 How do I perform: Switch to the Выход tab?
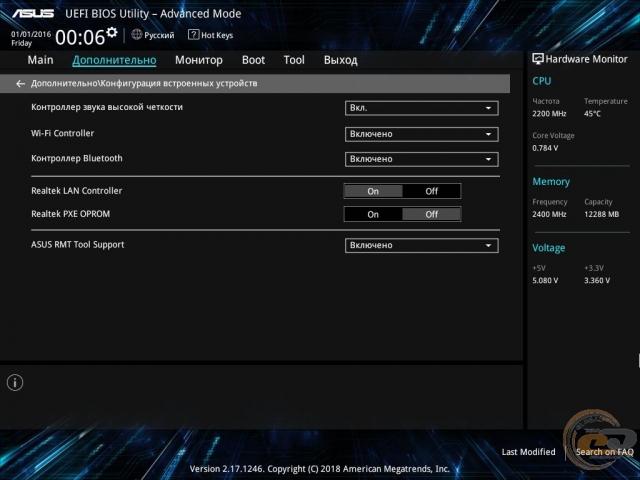pos(341,60)
